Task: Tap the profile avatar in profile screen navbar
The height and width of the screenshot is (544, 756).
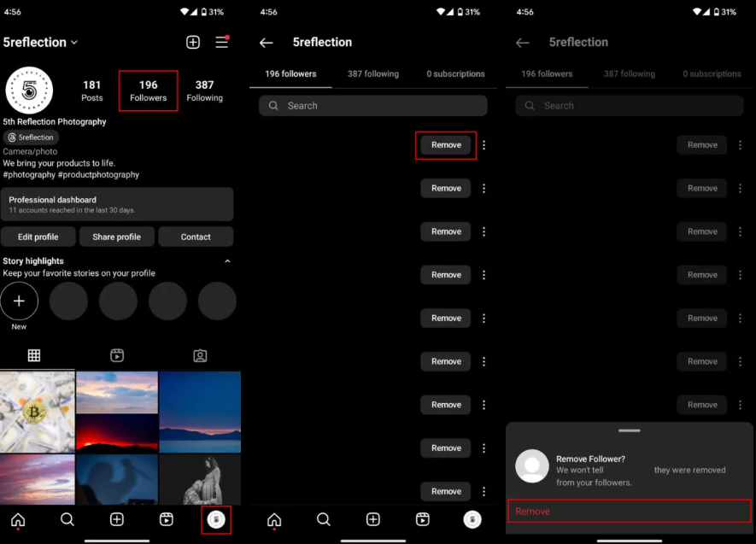Action: (x=216, y=519)
